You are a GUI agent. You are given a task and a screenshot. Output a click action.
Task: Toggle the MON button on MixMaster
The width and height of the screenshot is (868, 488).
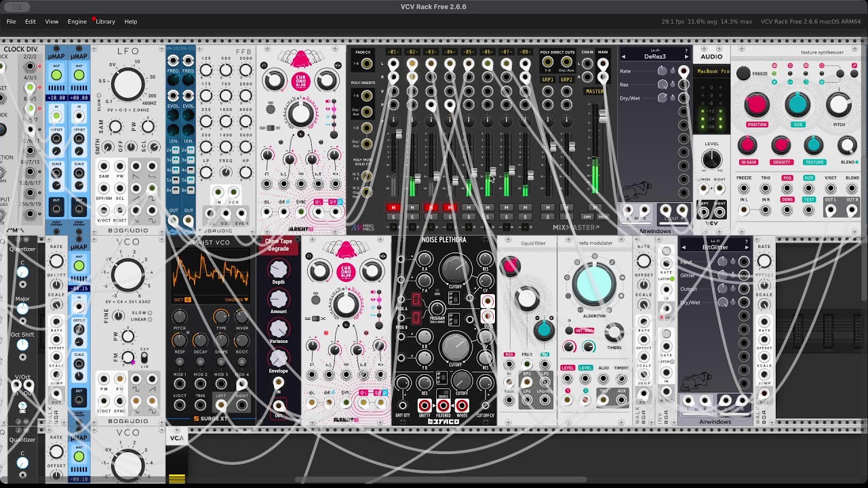tap(603, 217)
